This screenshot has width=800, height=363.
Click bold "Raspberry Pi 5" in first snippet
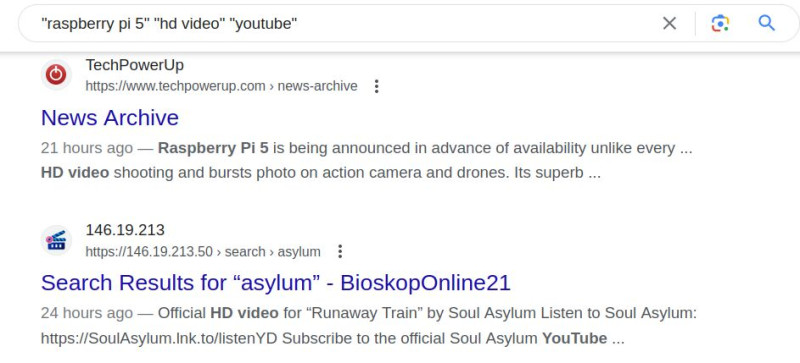[213, 149]
